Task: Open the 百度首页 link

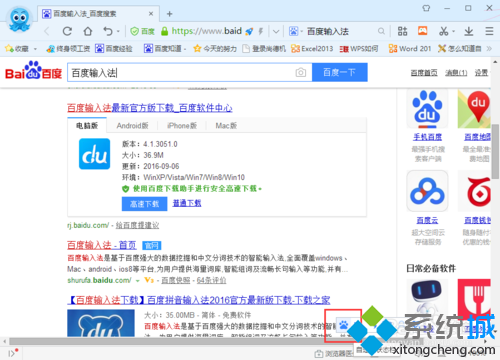Action: click(424, 73)
